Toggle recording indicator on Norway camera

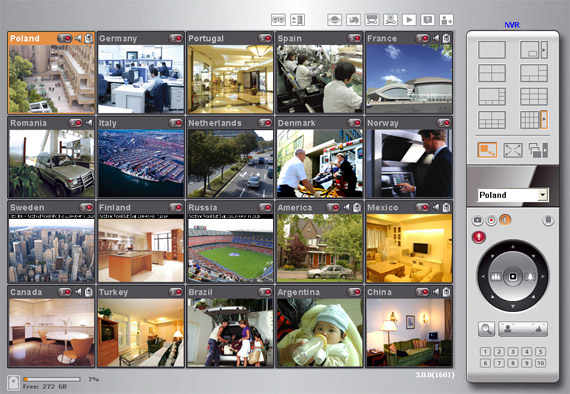444,123
